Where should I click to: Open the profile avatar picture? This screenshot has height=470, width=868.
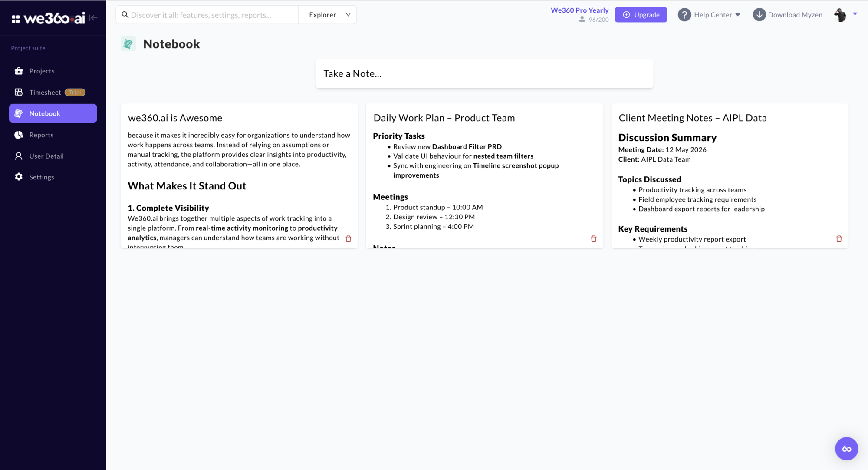840,15
